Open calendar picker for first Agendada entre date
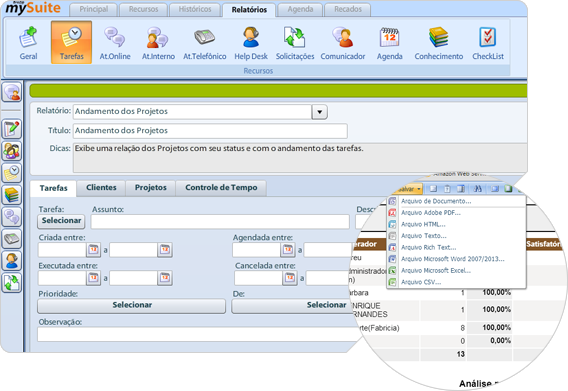Viewport: 568px width, 391px height. 288,249
